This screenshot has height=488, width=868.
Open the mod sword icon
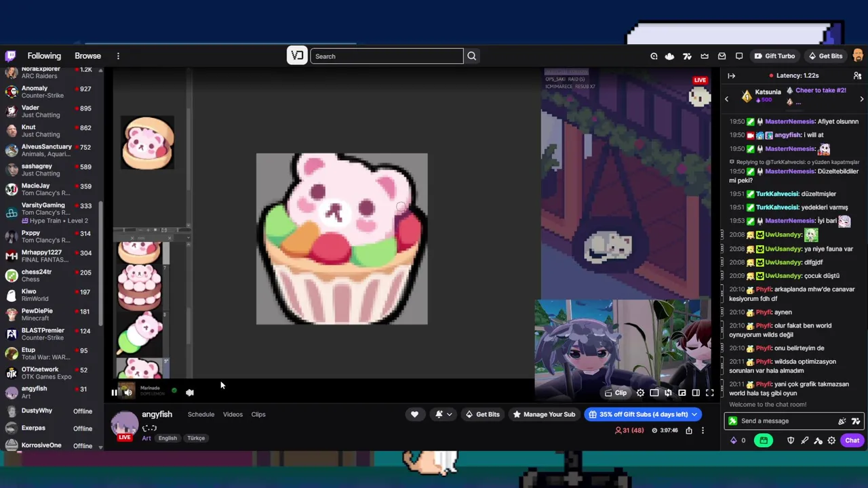(804, 441)
